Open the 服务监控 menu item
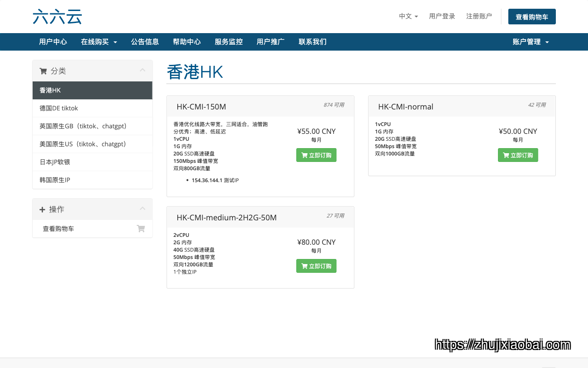588x368 pixels. (229, 42)
